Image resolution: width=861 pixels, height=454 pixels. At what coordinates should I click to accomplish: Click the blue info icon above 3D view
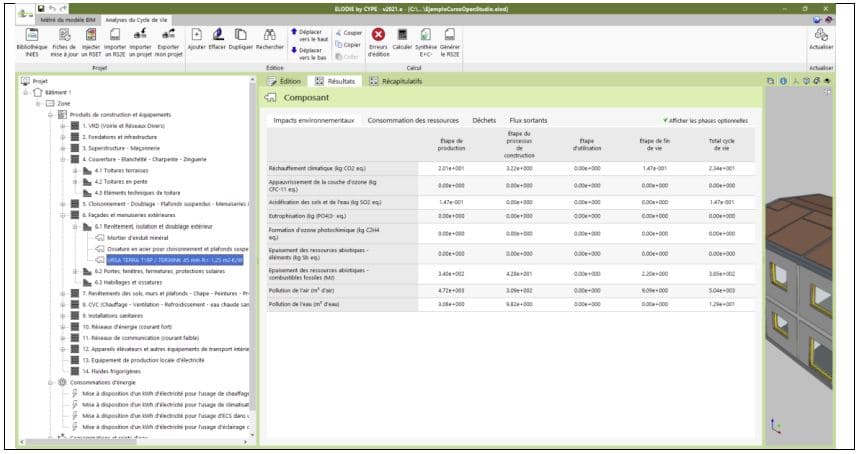783,81
